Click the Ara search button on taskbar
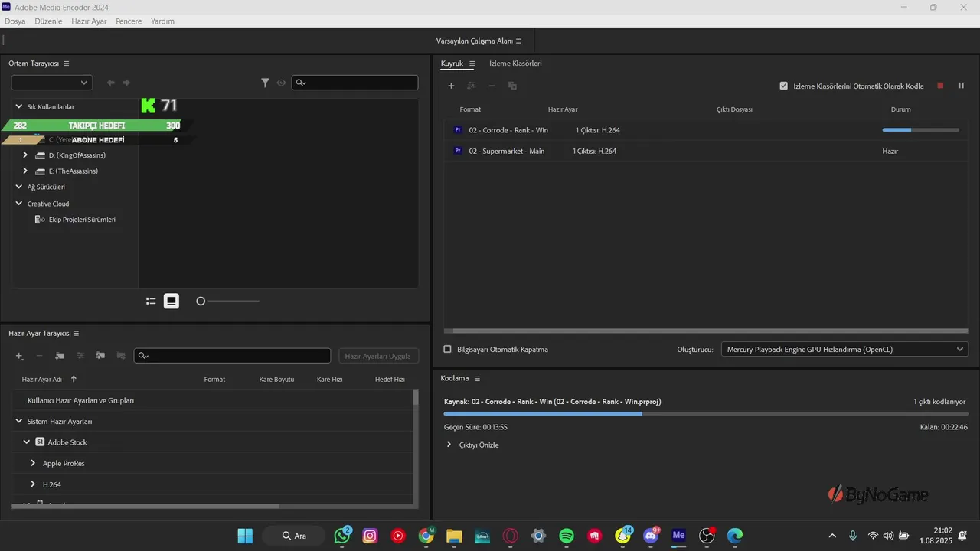The width and height of the screenshot is (980, 551). [293, 536]
